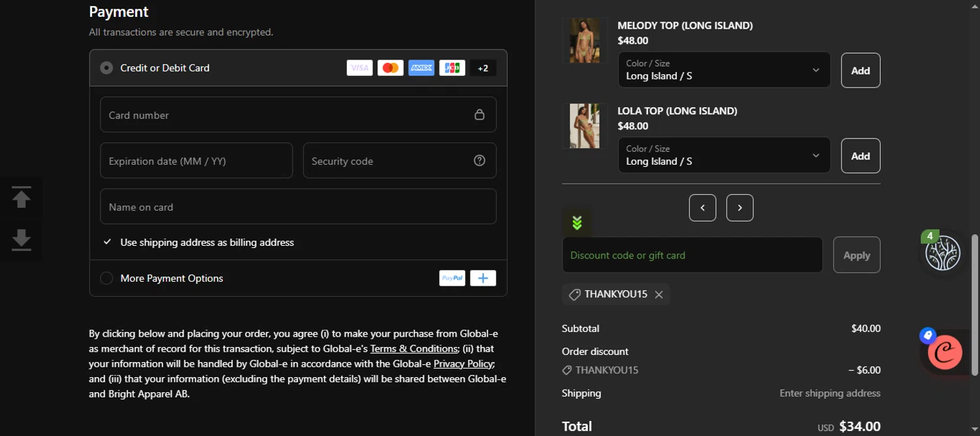Click the Order discount label

595,351
